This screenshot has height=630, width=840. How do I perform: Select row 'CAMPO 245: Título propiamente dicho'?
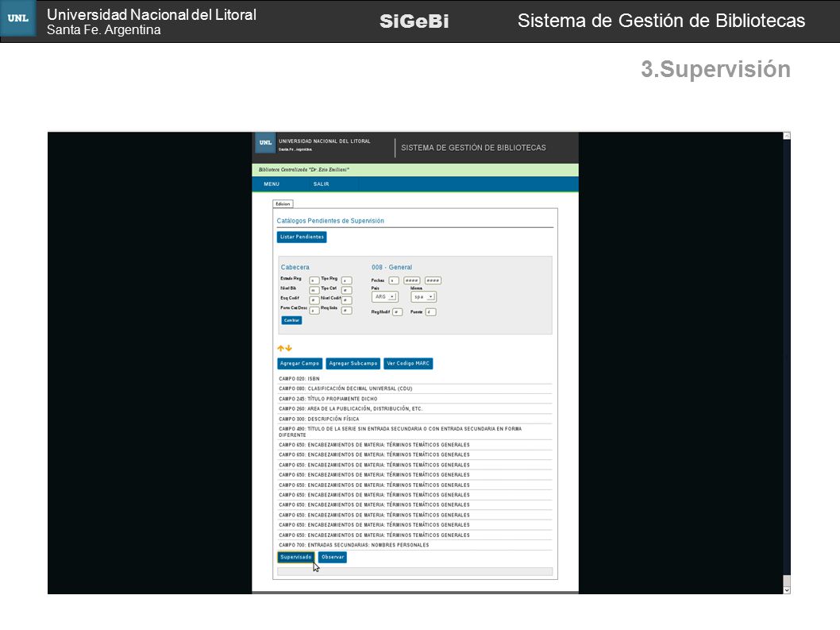pyautogui.click(x=414, y=399)
